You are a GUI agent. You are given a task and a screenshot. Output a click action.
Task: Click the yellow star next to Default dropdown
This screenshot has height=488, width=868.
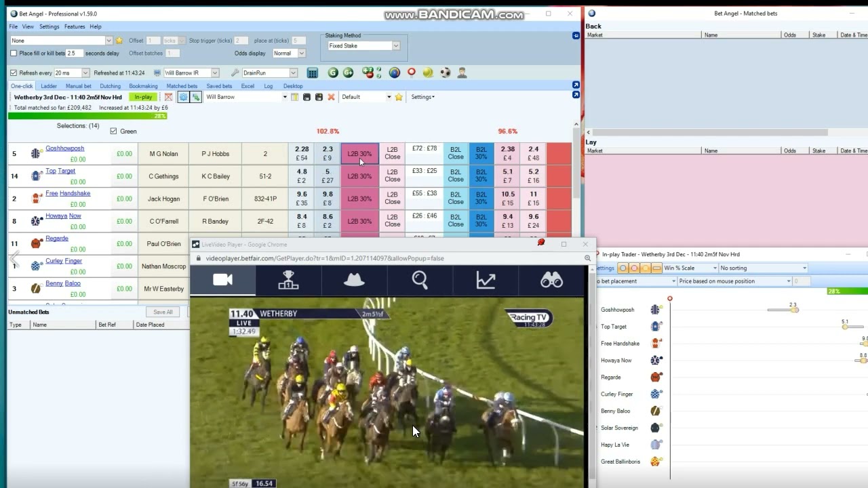[399, 97]
